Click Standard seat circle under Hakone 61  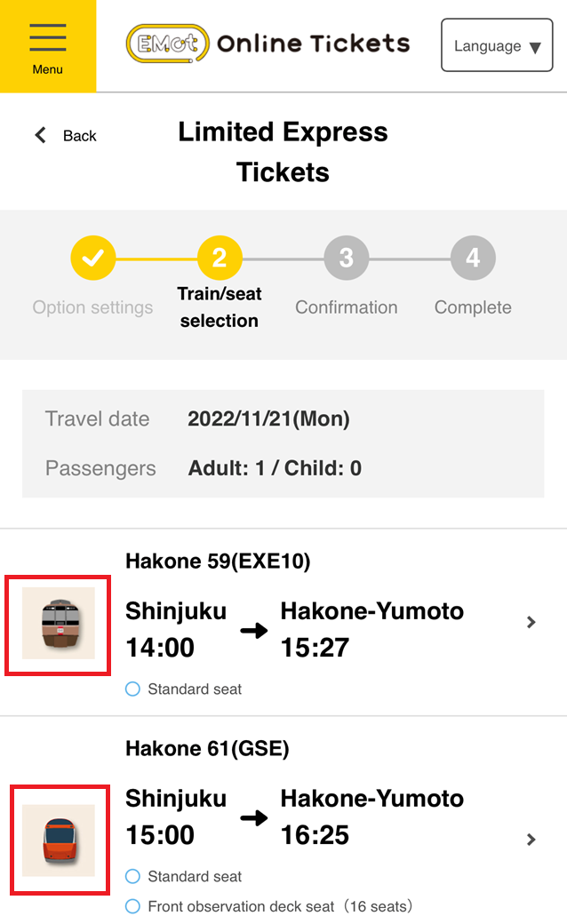coord(133,877)
